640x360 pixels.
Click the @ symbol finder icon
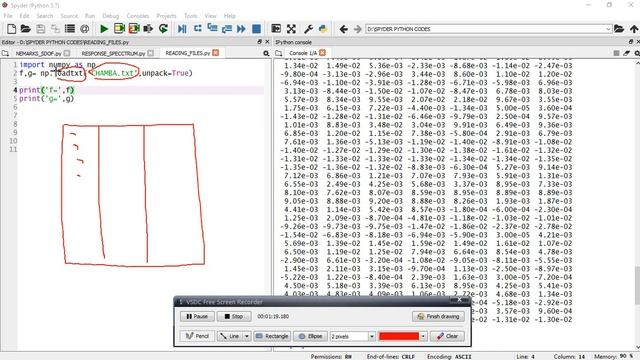[x=84, y=29]
